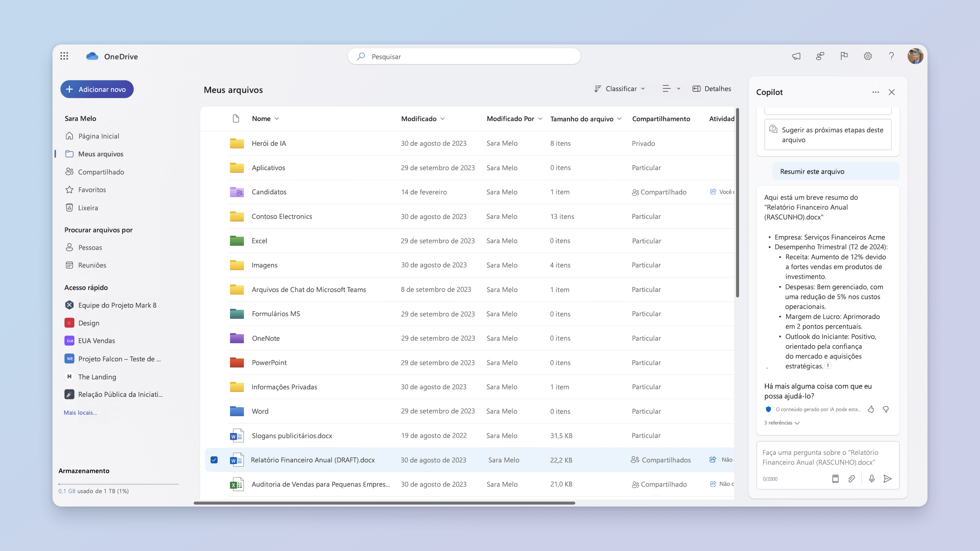The image size is (980, 551).
Task: Expand Modificado column filter dropdown
Action: click(x=442, y=118)
